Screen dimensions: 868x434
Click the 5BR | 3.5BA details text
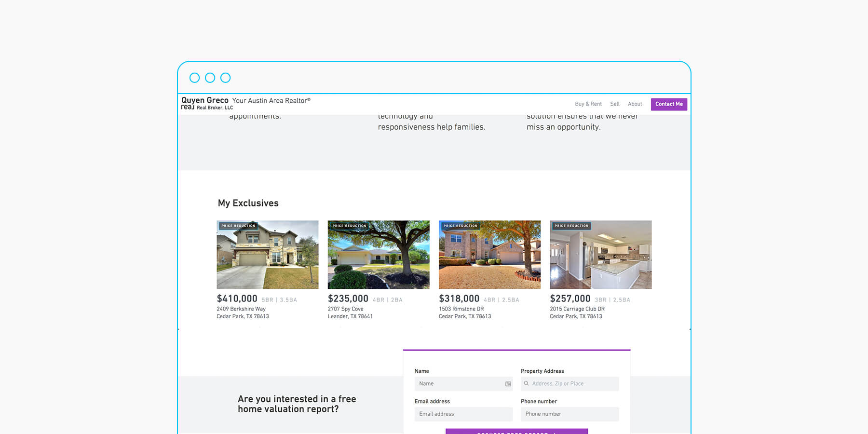[279, 300]
